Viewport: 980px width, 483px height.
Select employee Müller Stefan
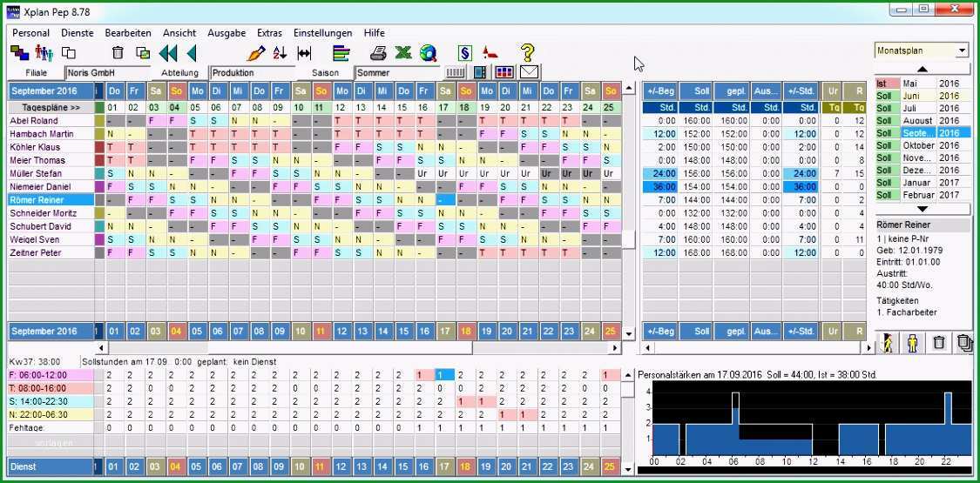coord(51,173)
